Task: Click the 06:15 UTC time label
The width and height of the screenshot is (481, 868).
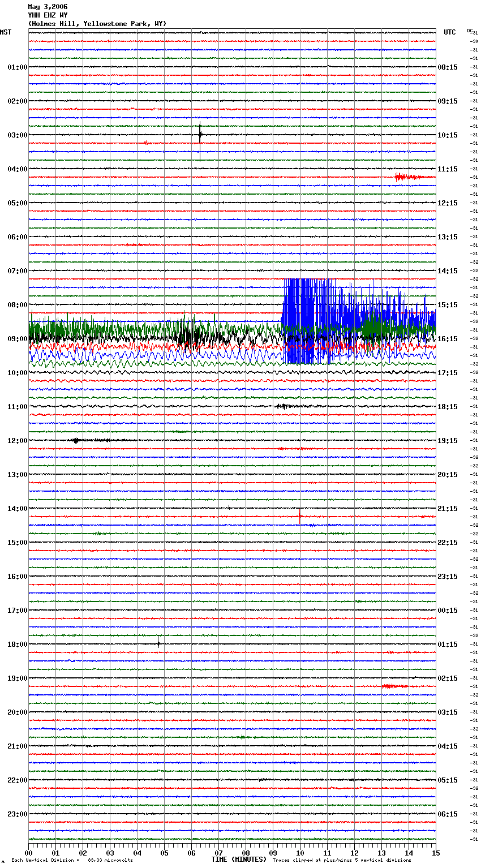Action: click(x=448, y=814)
